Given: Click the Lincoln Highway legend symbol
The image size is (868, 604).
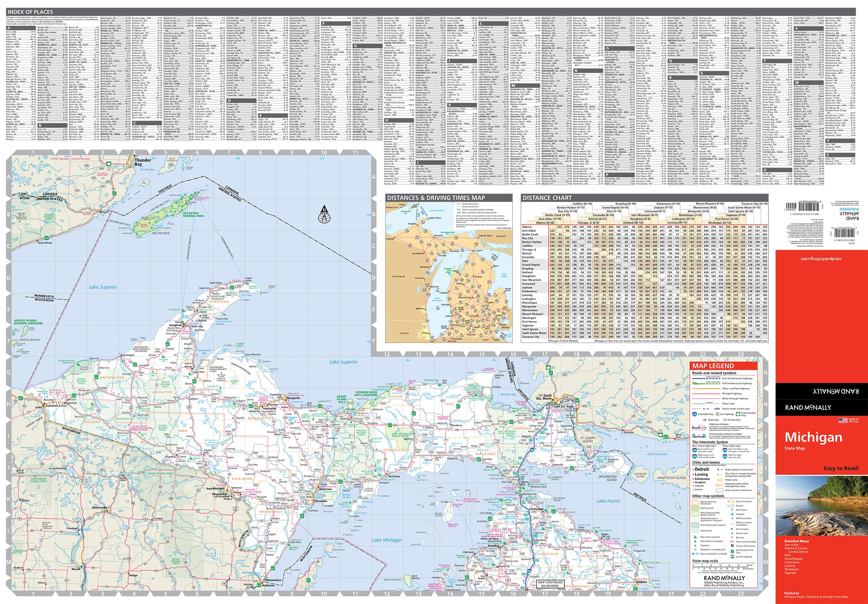Looking at the screenshot, I should point(732,557).
